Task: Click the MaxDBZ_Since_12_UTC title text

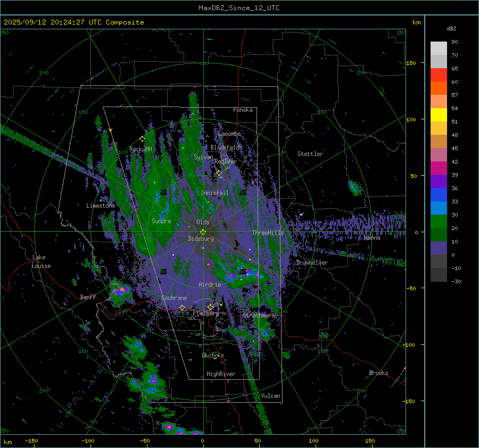Action: (x=239, y=8)
